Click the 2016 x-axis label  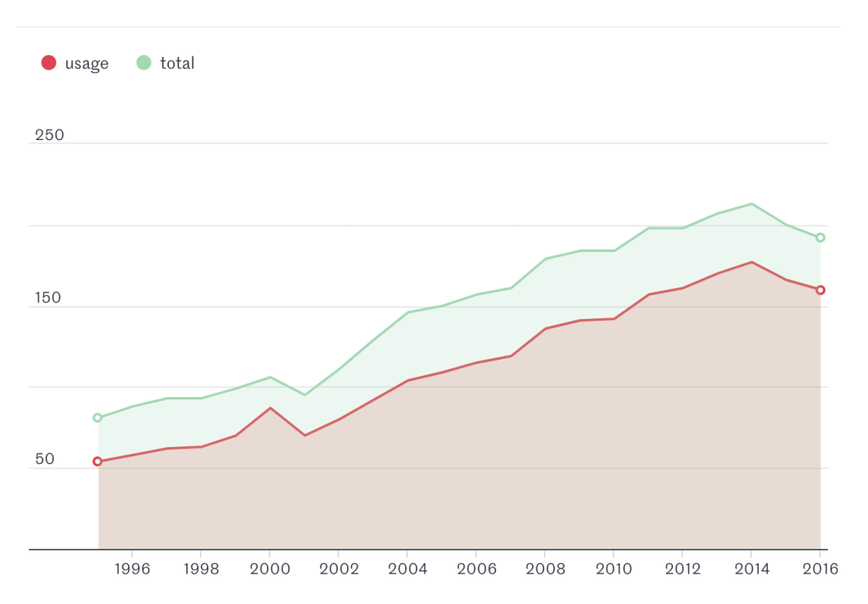point(820,569)
